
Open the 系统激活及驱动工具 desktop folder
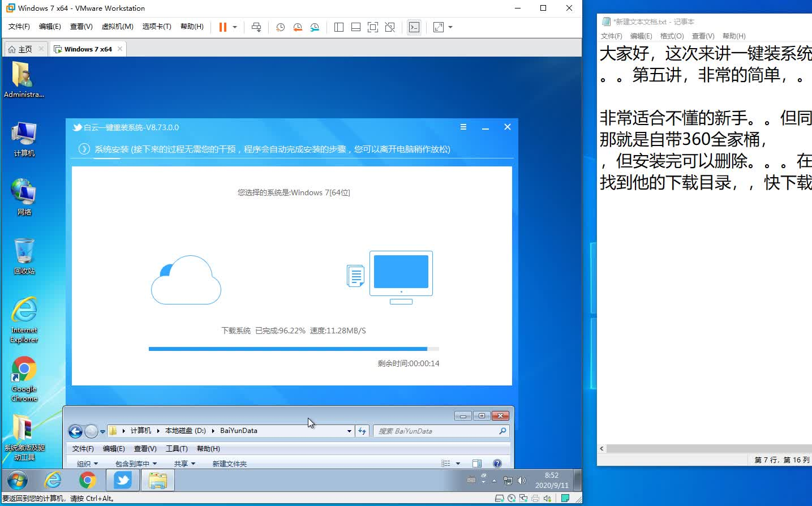point(24,437)
